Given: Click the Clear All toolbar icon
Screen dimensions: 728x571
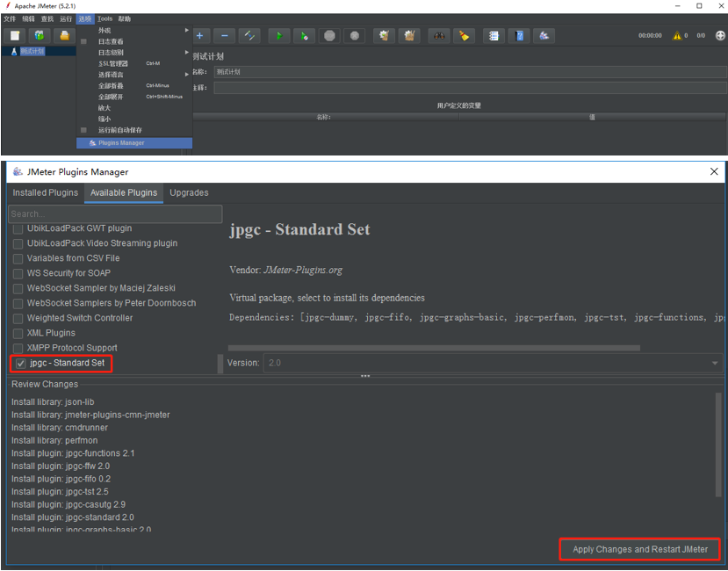Looking at the screenshot, I should pyautogui.click(x=409, y=36).
